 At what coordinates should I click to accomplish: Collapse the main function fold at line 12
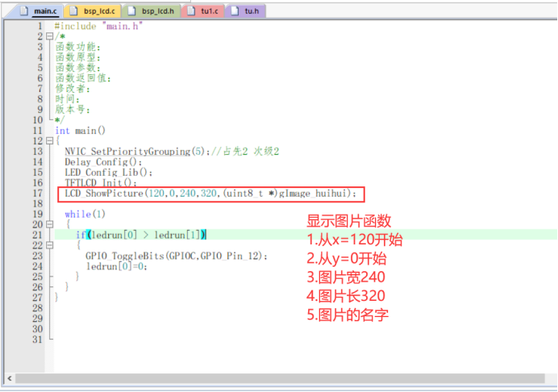[49, 141]
